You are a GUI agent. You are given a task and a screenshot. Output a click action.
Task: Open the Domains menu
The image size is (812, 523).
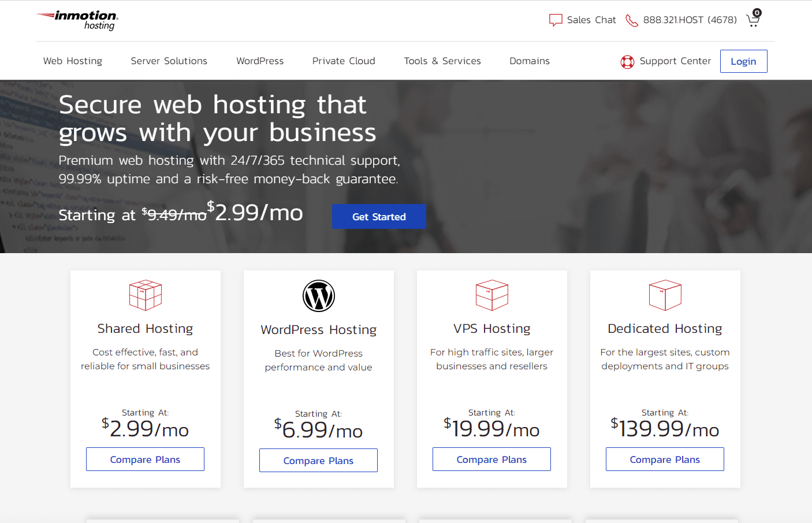tap(530, 61)
